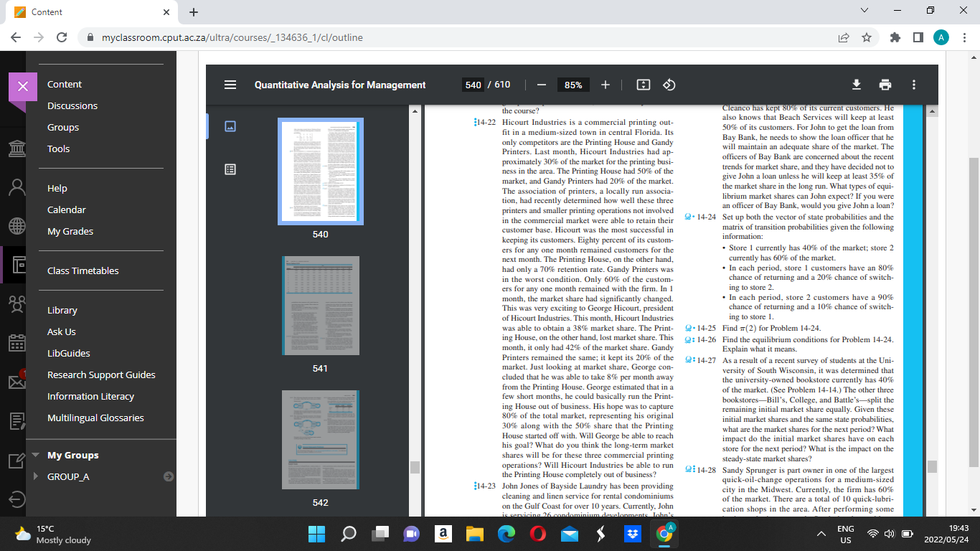The image size is (980, 551).
Task: Open a new Chrome tab
Action: coord(194,12)
